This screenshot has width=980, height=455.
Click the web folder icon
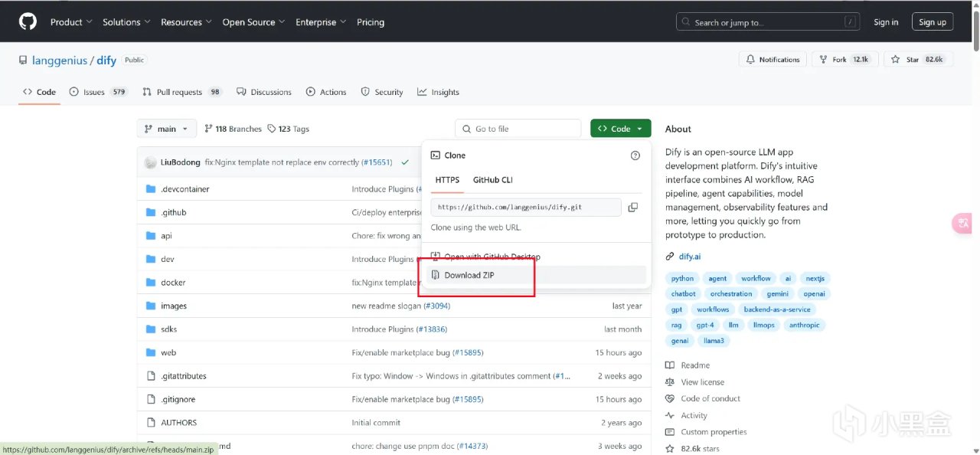point(151,352)
